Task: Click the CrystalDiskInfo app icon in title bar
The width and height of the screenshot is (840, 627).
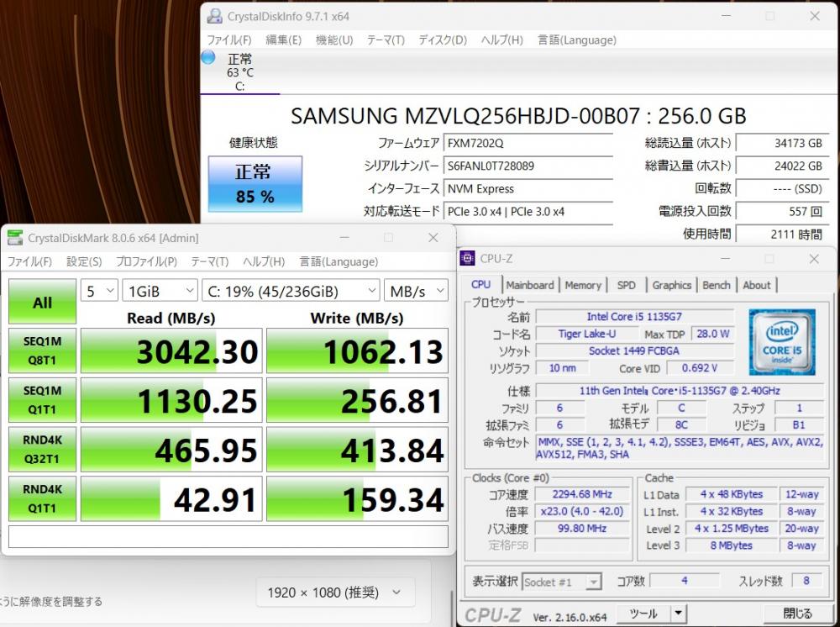Action: pos(215,16)
